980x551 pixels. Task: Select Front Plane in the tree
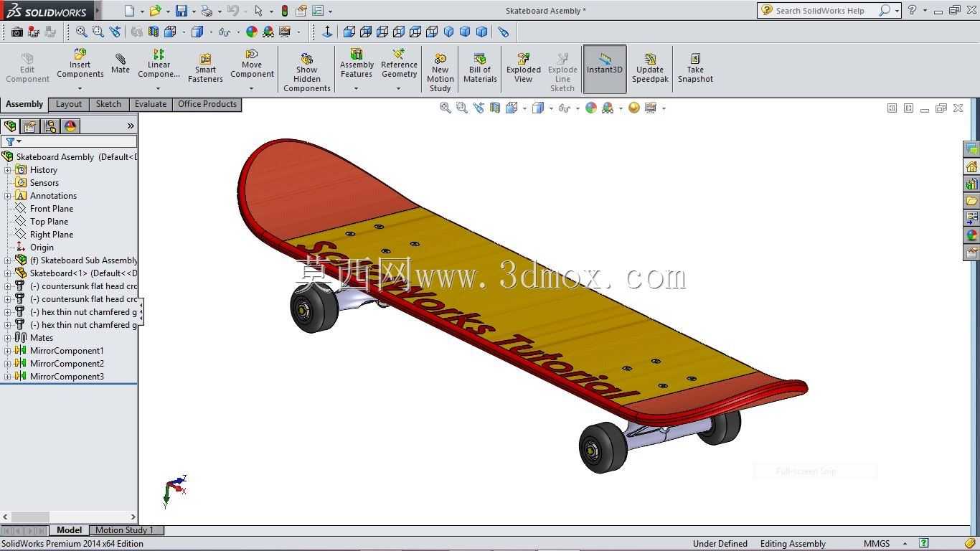point(52,209)
